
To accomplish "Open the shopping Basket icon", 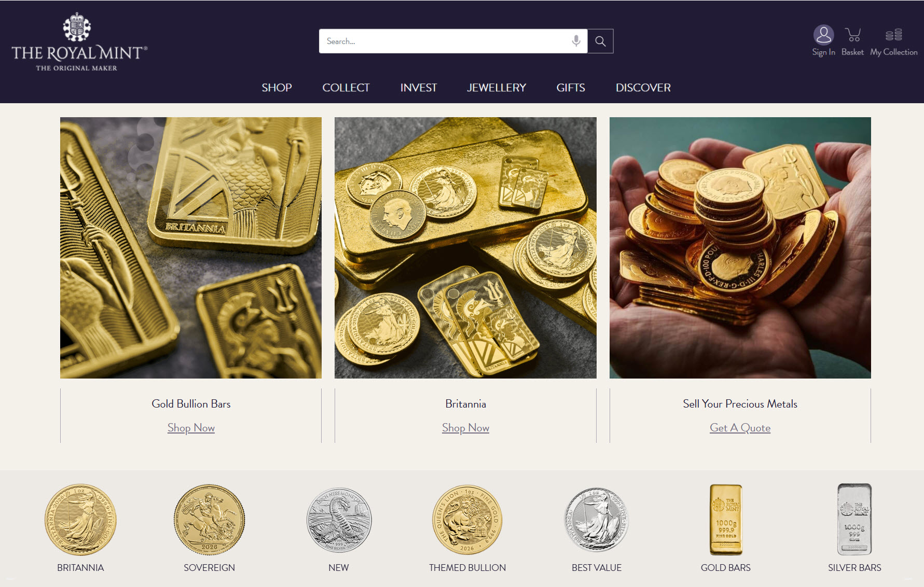I will [x=852, y=36].
